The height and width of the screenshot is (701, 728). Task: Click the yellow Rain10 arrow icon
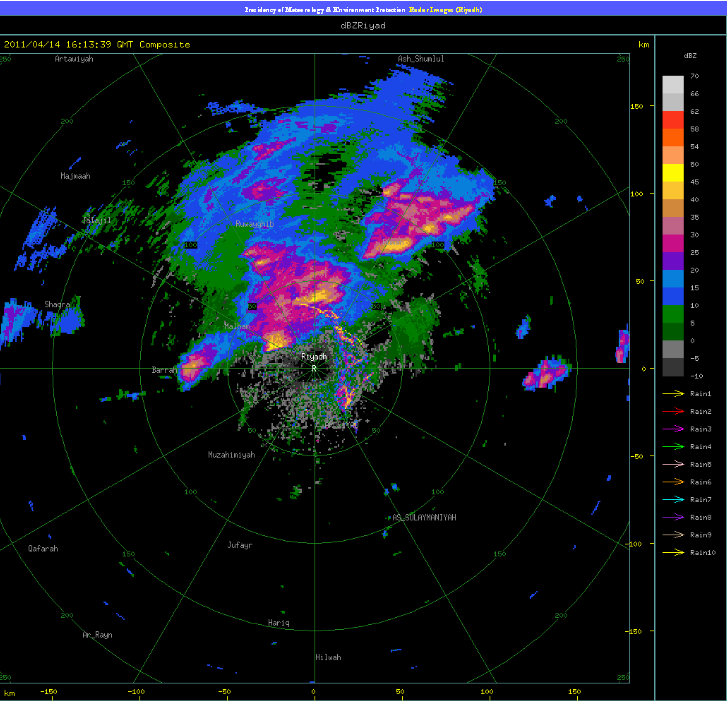673,552
